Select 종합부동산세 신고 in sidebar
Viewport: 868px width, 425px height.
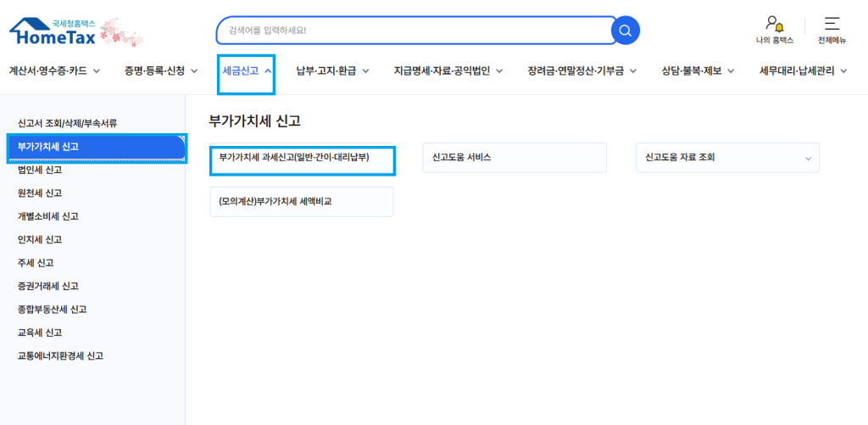tap(52, 309)
